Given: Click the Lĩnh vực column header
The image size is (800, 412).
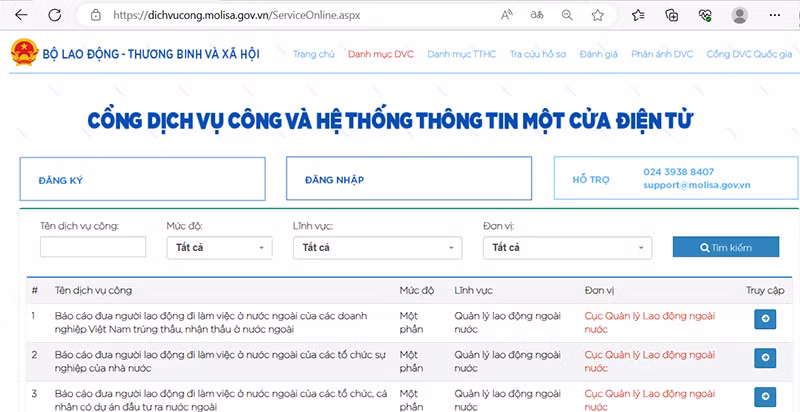Looking at the screenshot, I should (x=473, y=291).
